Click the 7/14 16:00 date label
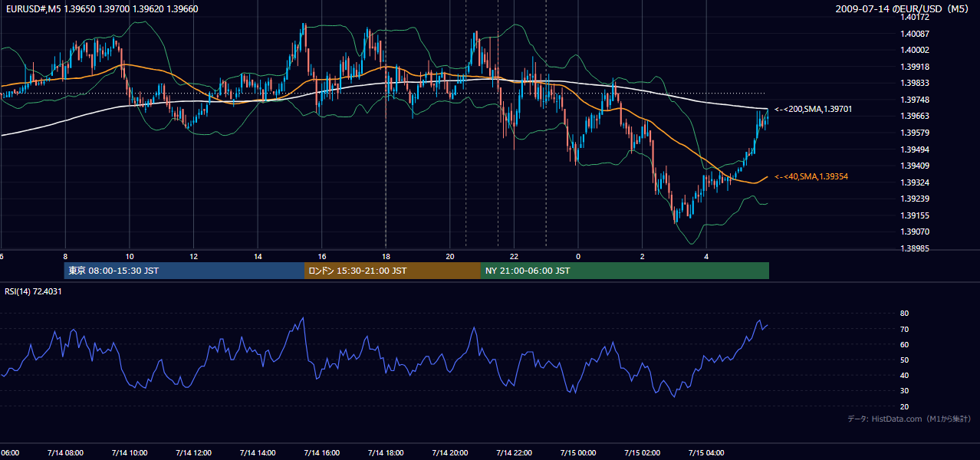 [321, 453]
